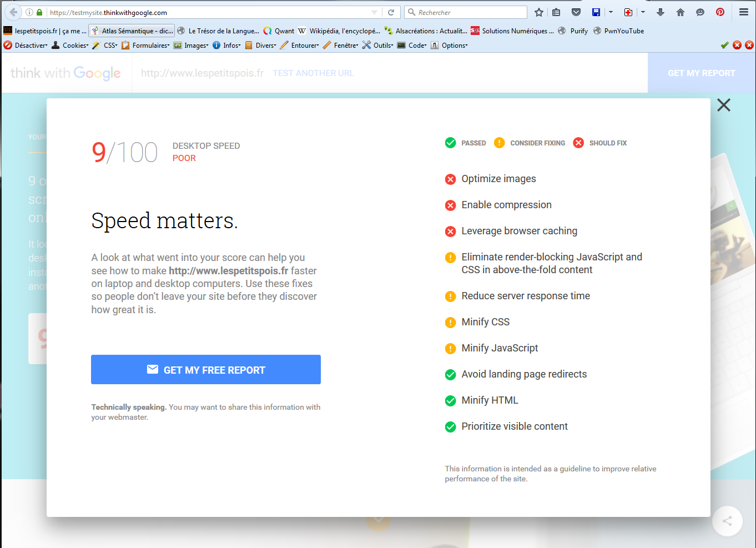756x548 pixels.
Task: Click GET MY REPORT in header
Action: click(x=701, y=73)
